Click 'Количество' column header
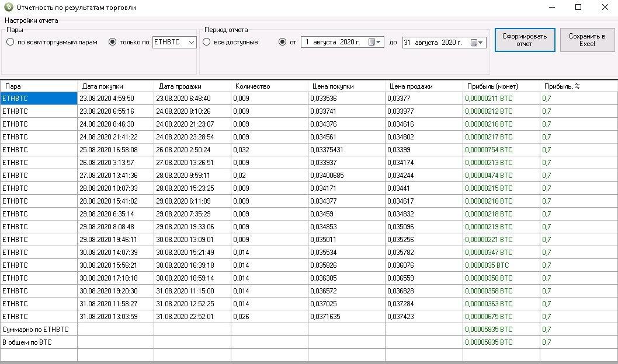This screenshot has width=618, height=364. point(270,86)
